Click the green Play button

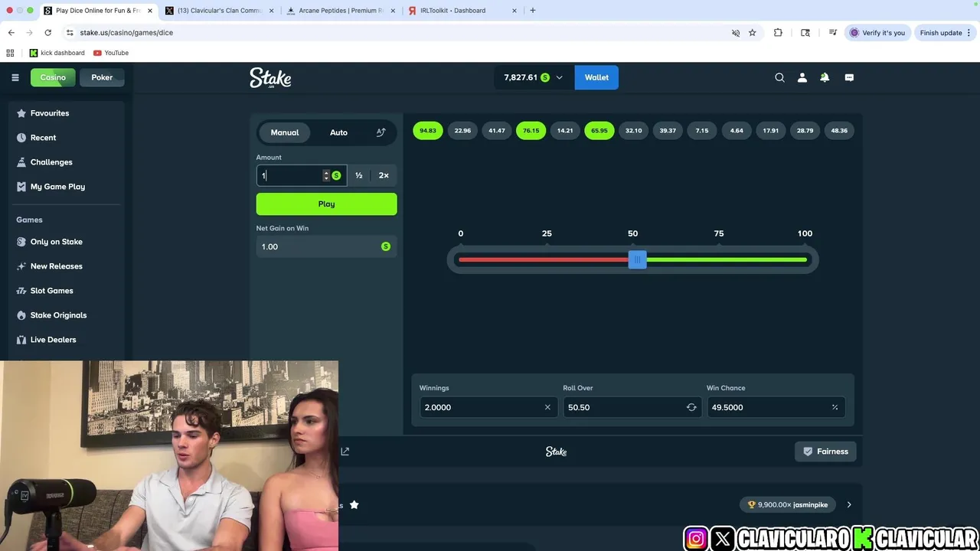click(326, 204)
